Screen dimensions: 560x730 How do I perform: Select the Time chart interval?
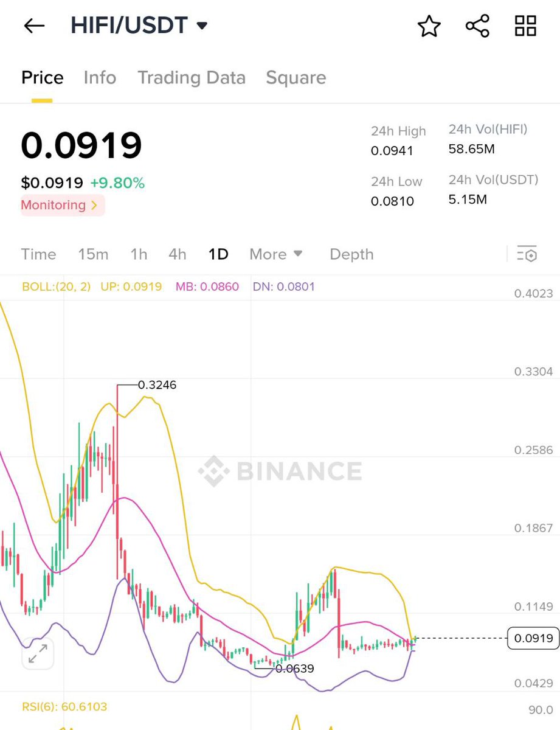pos(38,254)
